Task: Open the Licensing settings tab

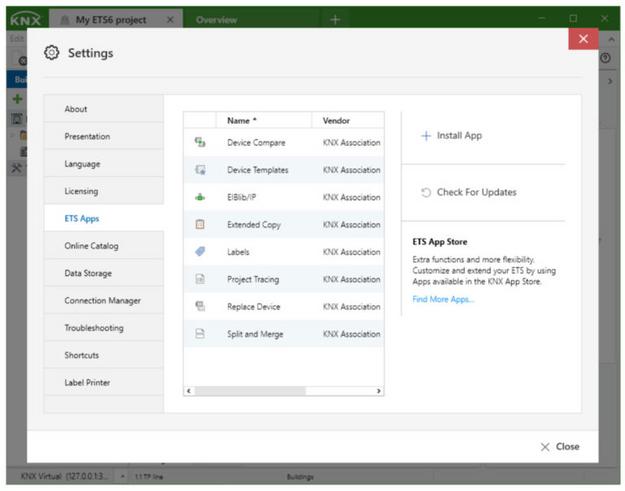Action: [x=81, y=191]
